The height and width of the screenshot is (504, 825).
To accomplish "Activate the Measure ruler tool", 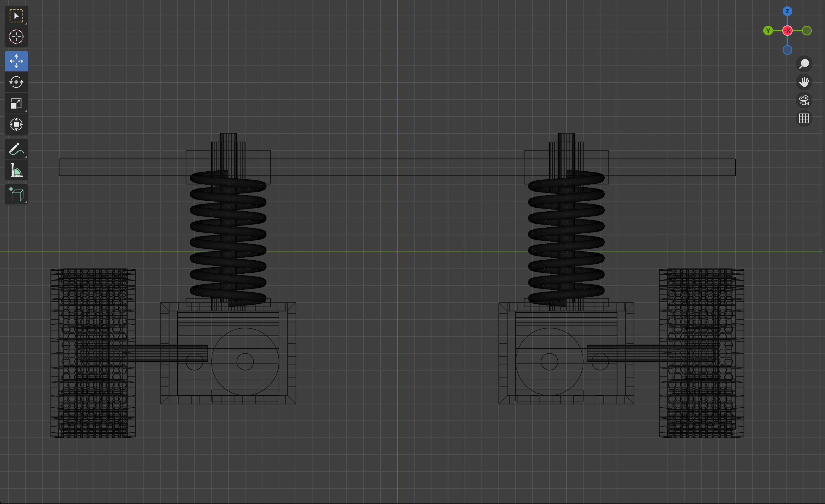I will click(x=16, y=170).
